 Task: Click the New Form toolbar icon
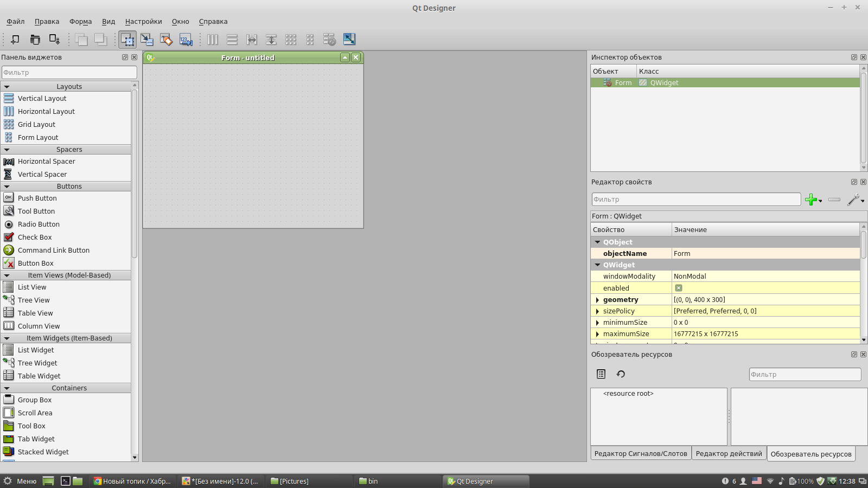click(15, 39)
